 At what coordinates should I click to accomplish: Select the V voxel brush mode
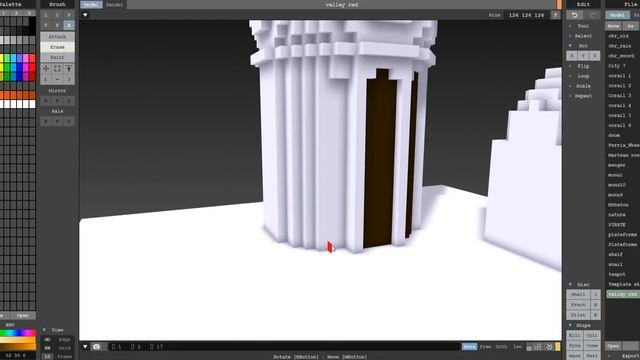46,25
